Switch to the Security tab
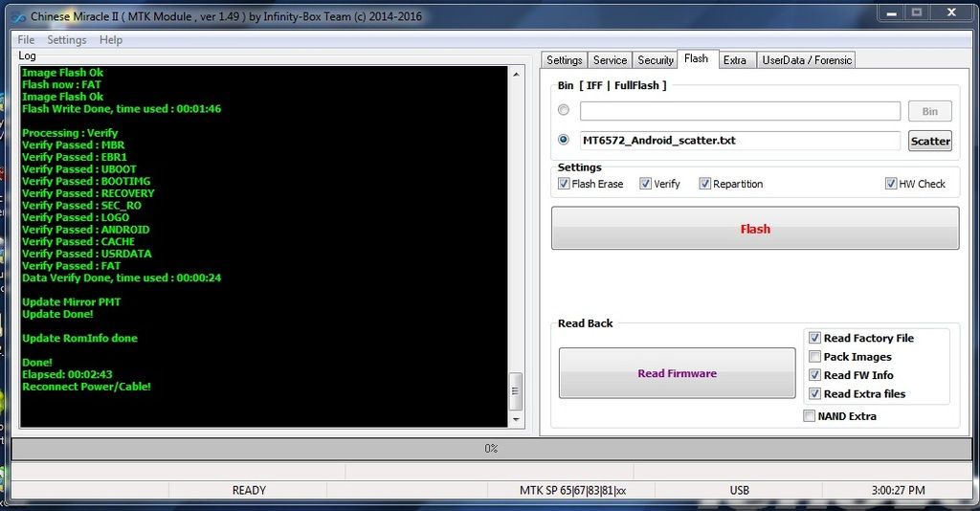This screenshot has width=980, height=511. (x=656, y=60)
